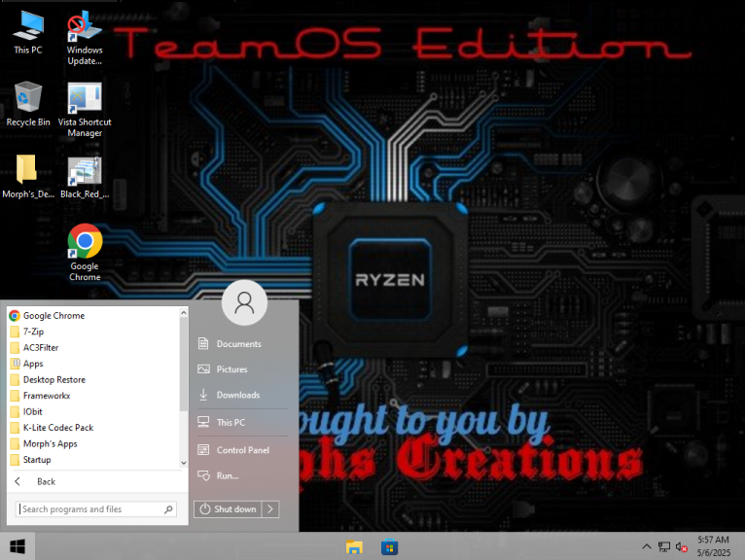745x560 pixels.
Task: Expand the Frameworkx folder
Action: point(94,396)
